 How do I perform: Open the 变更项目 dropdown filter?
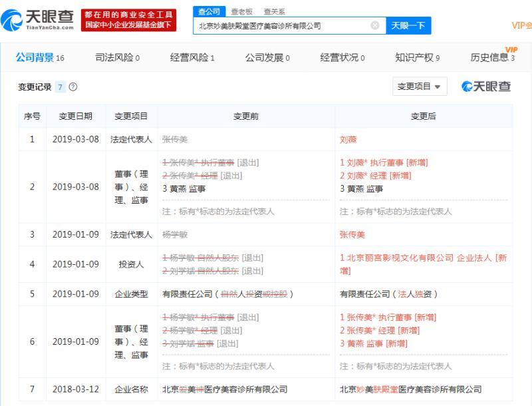click(420, 87)
